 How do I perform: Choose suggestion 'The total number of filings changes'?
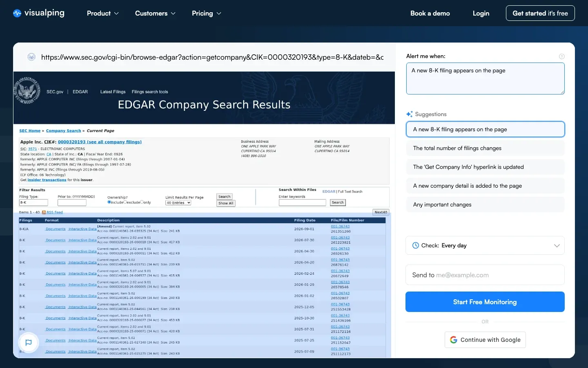click(x=485, y=148)
